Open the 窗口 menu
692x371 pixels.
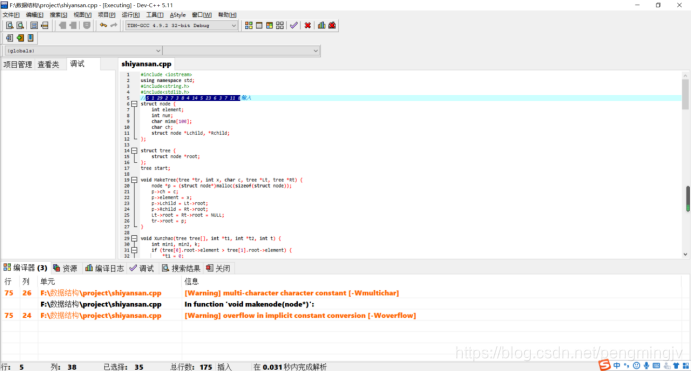pyautogui.click(x=202, y=15)
